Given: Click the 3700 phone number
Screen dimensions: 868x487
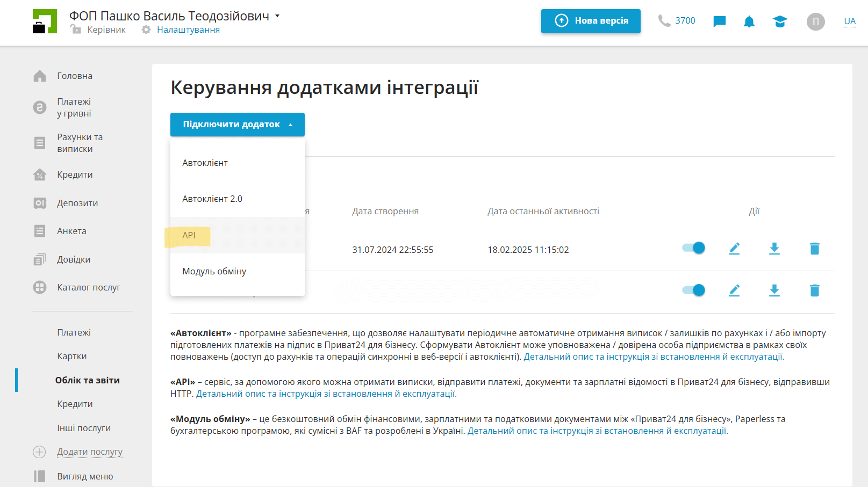Looking at the screenshot, I should (x=685, y=21).
